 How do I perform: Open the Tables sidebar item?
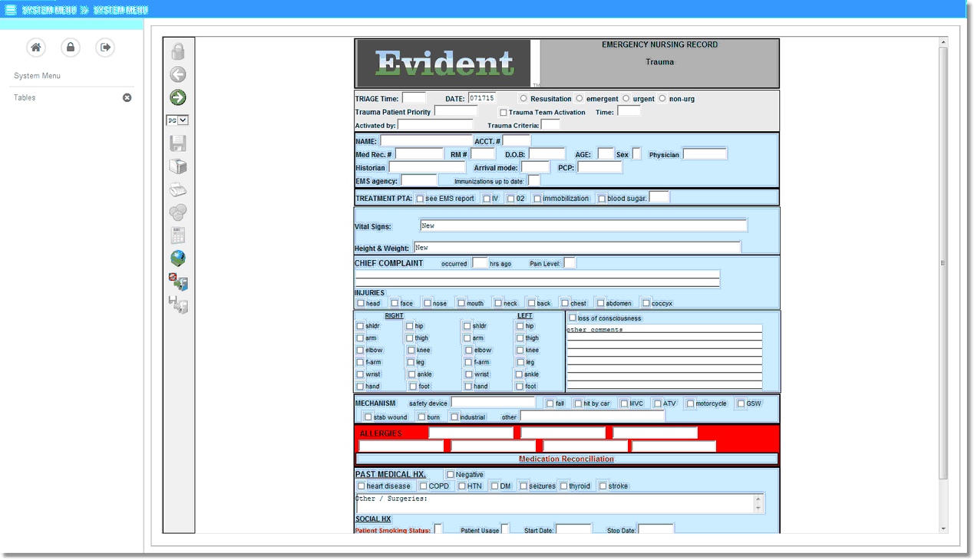point(25,97)
